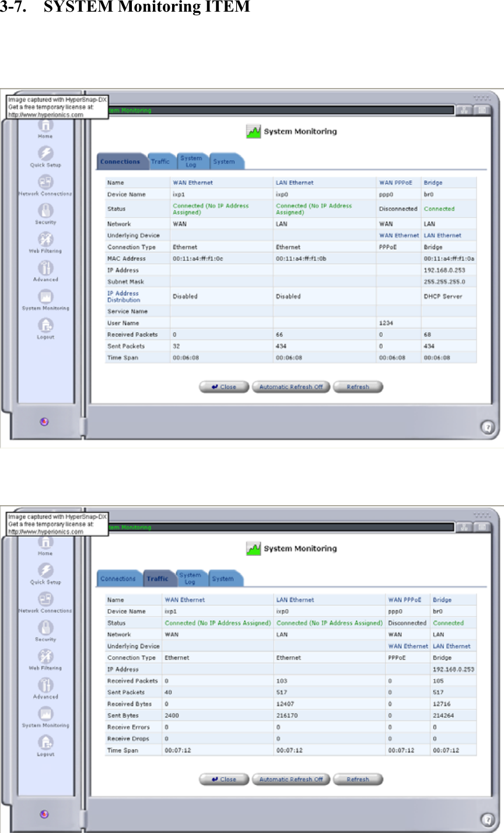This screenshot has height=833, width=504.
Task: Switch to the Traffic tab
Action: 160,162
